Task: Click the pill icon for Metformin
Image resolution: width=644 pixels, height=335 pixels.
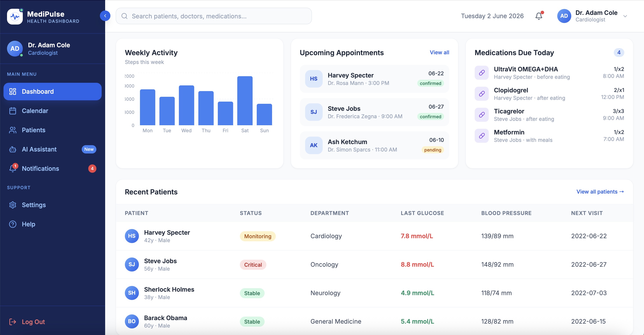Action: coord(481,136)
